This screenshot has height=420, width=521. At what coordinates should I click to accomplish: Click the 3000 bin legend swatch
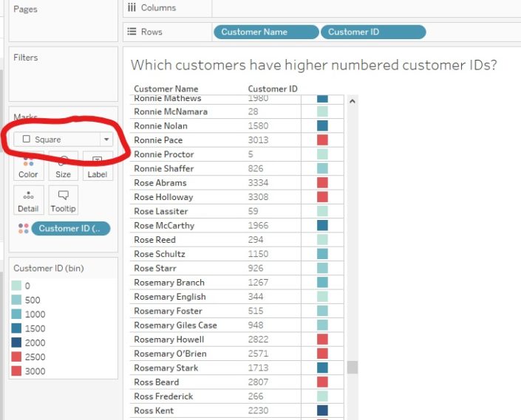click(x=16, y=371)
